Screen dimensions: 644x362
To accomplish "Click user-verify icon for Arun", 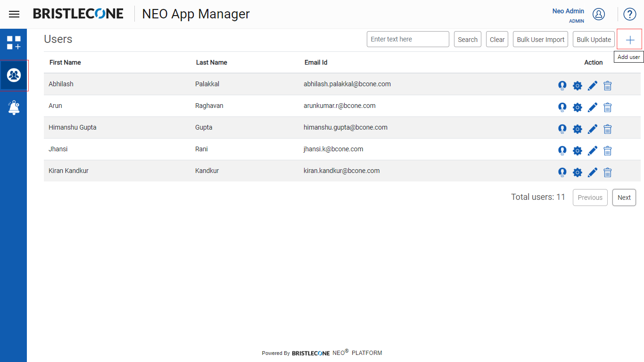I will coord(562,107).
